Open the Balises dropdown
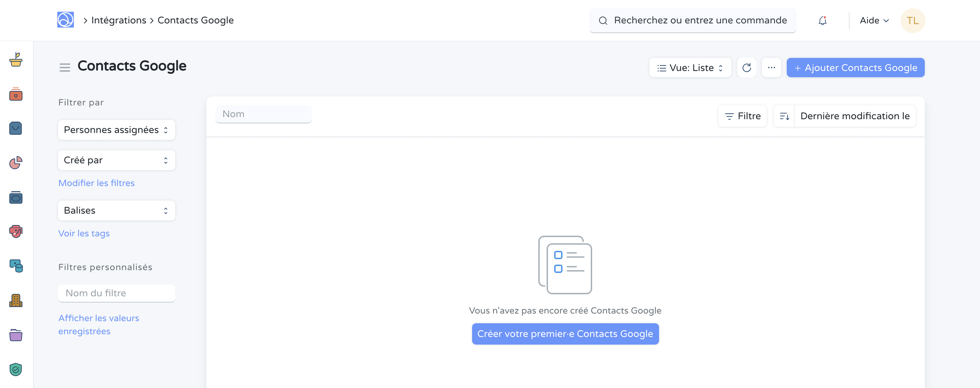Screen dimensions: 980x388 tap(116, 210)
